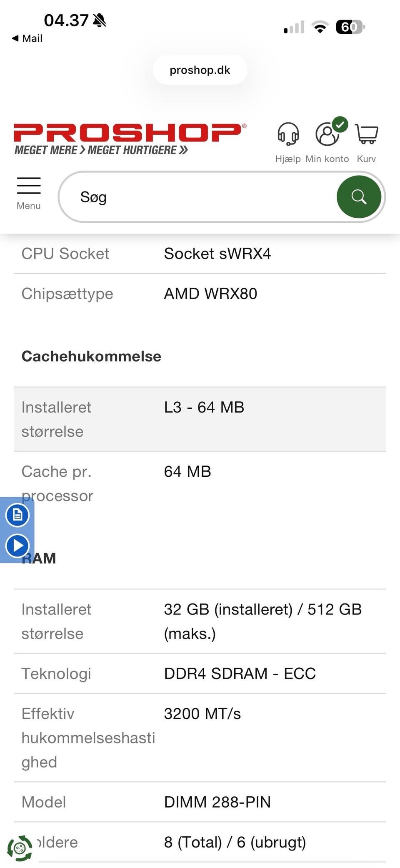Tap the battery indicator in status bar

[350, 27]
